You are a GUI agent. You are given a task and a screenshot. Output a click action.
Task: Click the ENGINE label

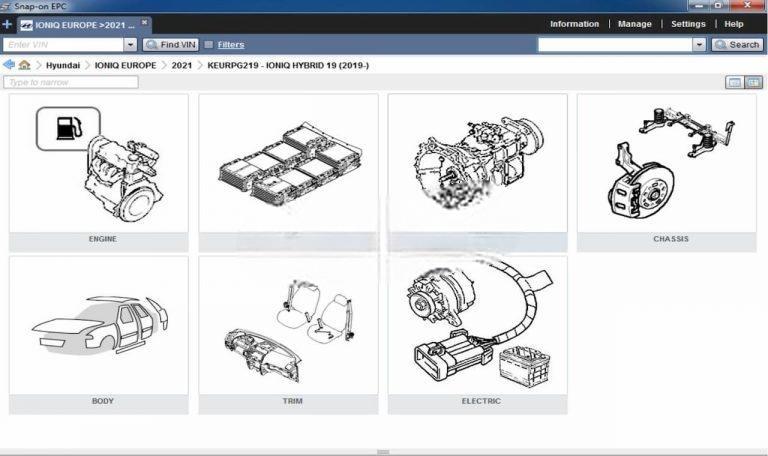pyautogui.click(x=103, y=239)
